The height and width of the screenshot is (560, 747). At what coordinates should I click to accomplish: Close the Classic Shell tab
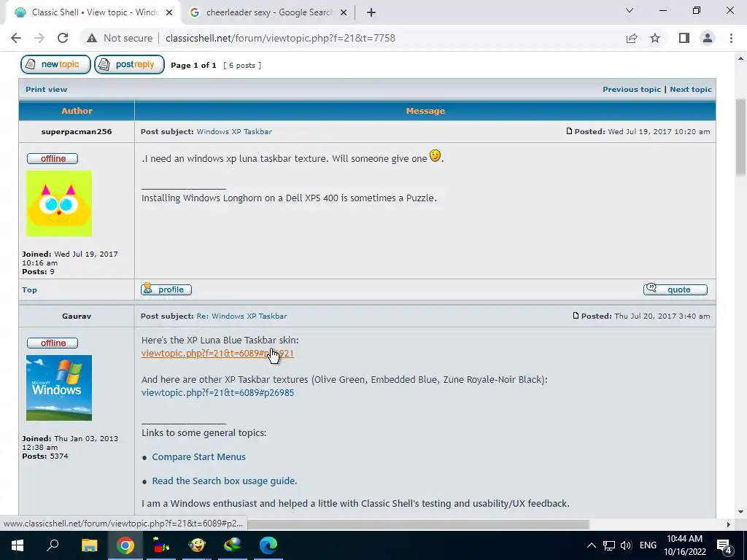click(169, 13)
